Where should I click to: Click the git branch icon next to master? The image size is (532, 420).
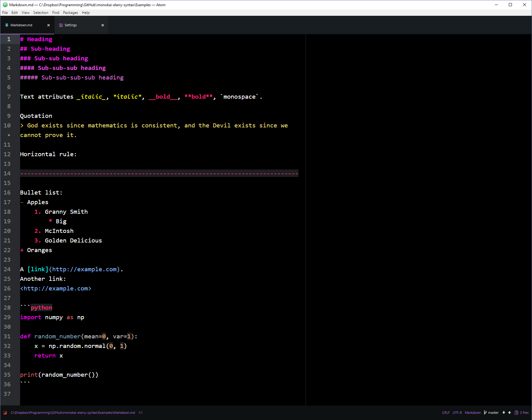(x=485, y=413)
